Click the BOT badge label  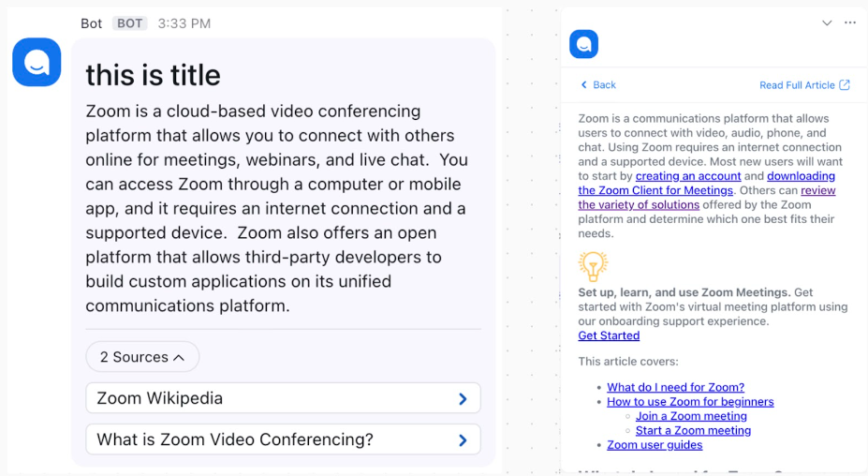pyautogui.click(x=129, y=23)
